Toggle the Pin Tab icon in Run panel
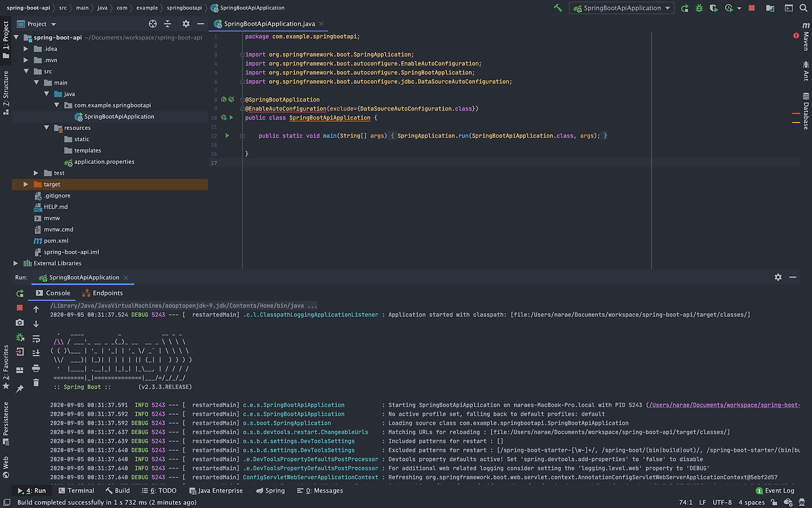812x508 pixels. 20,388
